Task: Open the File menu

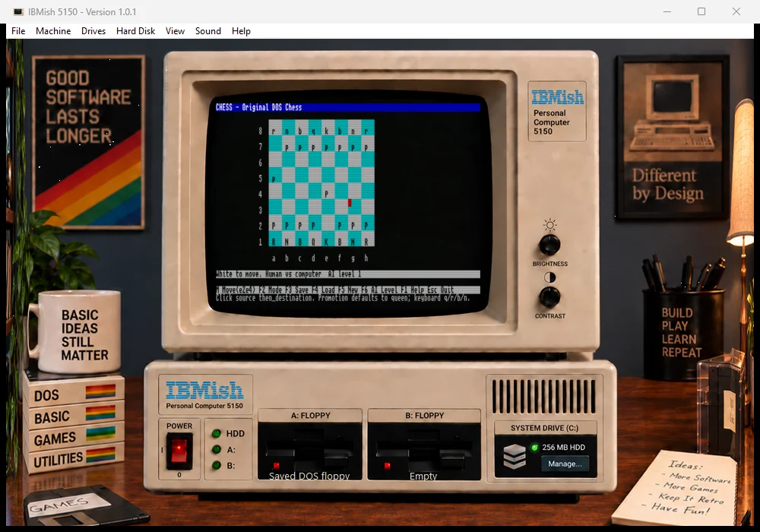Action: pos(18,31)
